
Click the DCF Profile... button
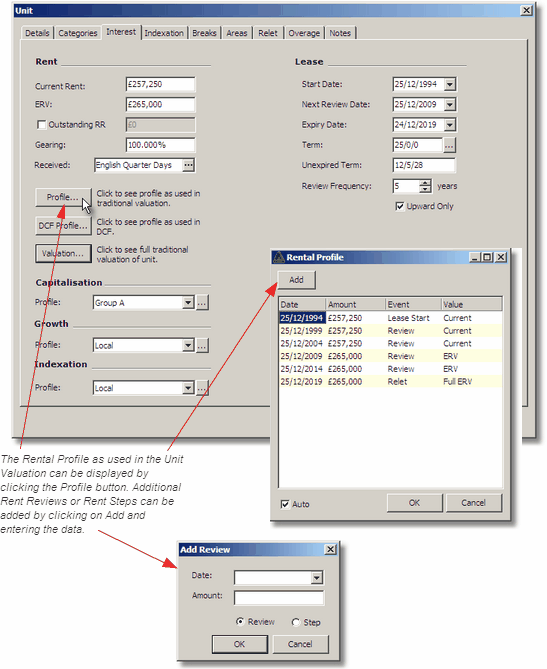pos(63,226)
